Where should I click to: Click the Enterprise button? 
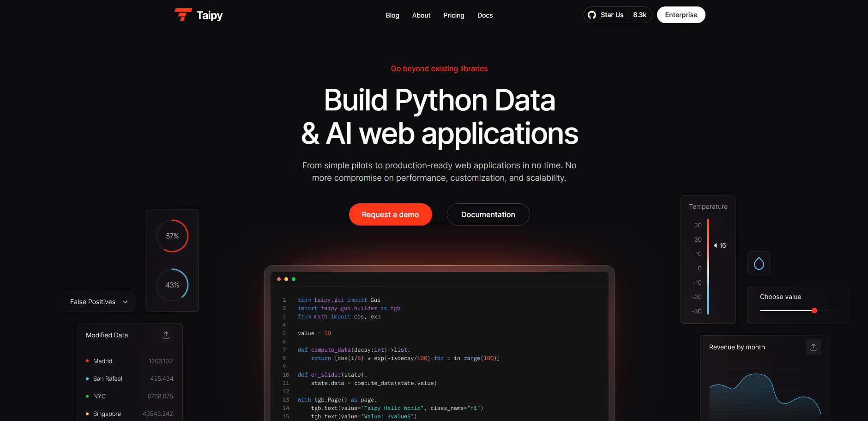(x=681, y=15)
